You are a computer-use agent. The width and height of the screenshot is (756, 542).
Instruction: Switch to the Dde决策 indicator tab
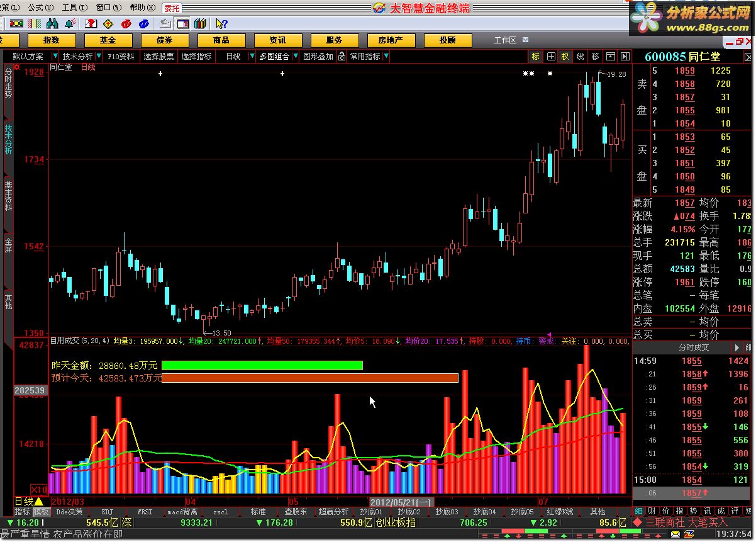pyautogui.click(x=69, y=512)
